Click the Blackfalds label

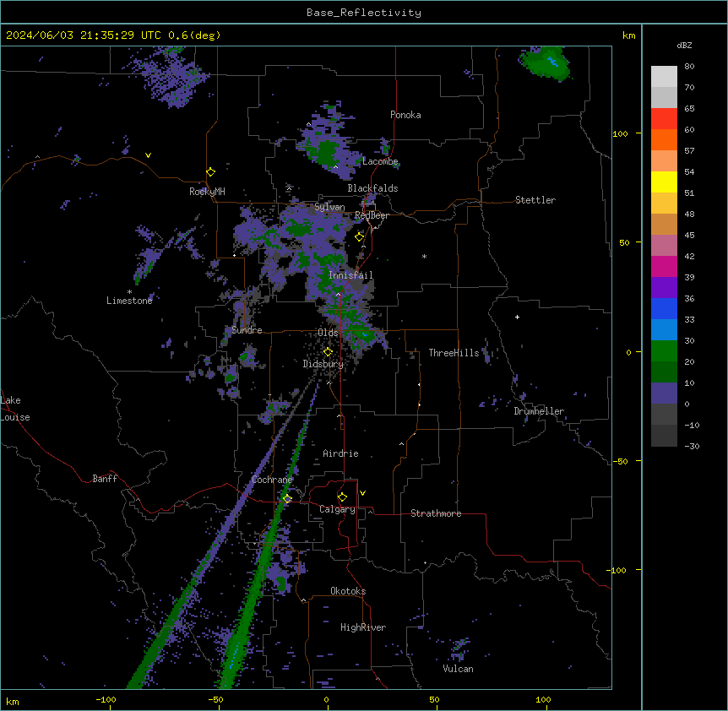372,188
